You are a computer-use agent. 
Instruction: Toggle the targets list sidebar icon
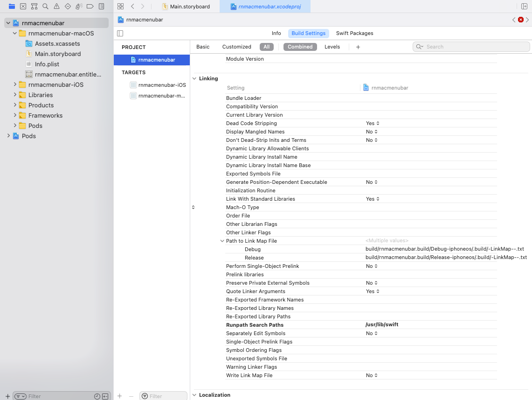click(x=120, y=33)
